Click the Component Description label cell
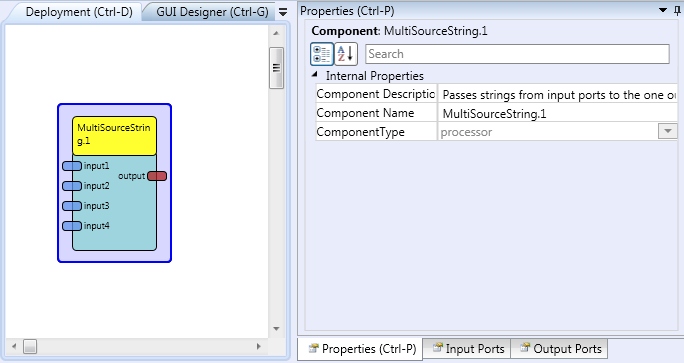684x363 pixels. (376, 94)
